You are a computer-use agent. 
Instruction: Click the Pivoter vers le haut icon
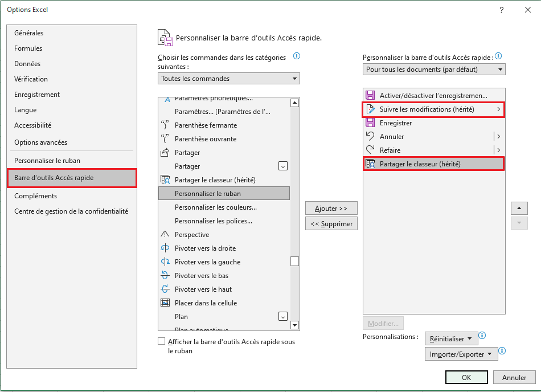point(165,289)
